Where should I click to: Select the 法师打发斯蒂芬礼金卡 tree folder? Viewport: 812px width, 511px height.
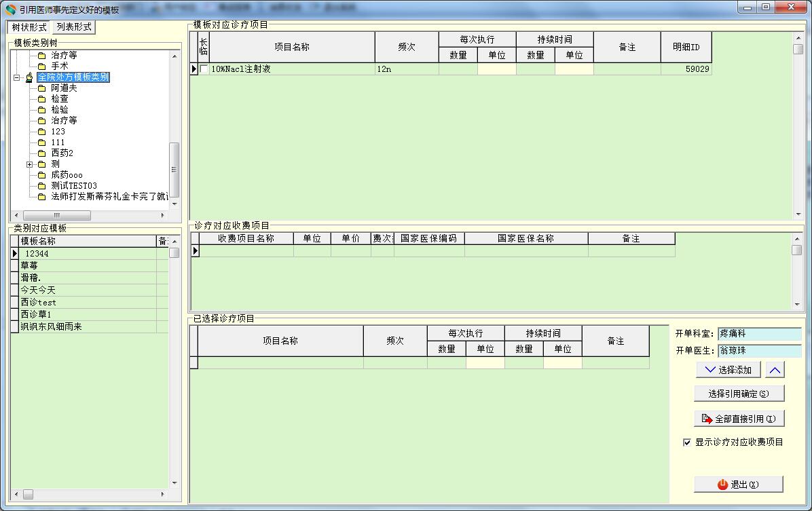pyautogui.click(x=109, y=197)
